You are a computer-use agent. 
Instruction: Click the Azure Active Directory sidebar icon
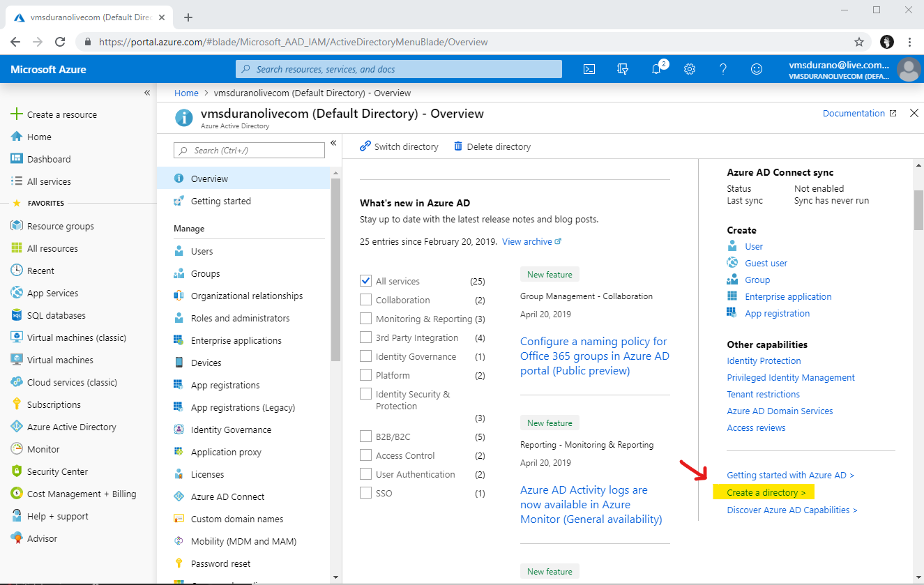(17, 427)
